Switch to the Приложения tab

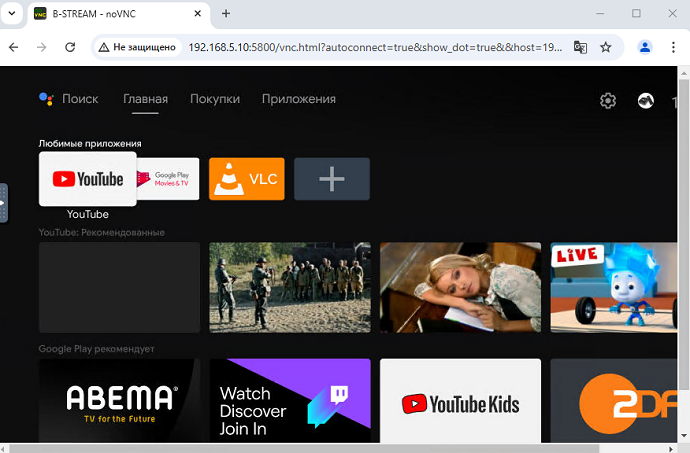299,99
